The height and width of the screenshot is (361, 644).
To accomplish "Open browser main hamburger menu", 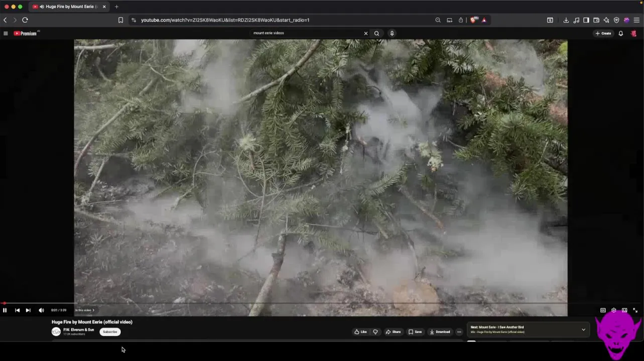I will (x=636, y=20).
